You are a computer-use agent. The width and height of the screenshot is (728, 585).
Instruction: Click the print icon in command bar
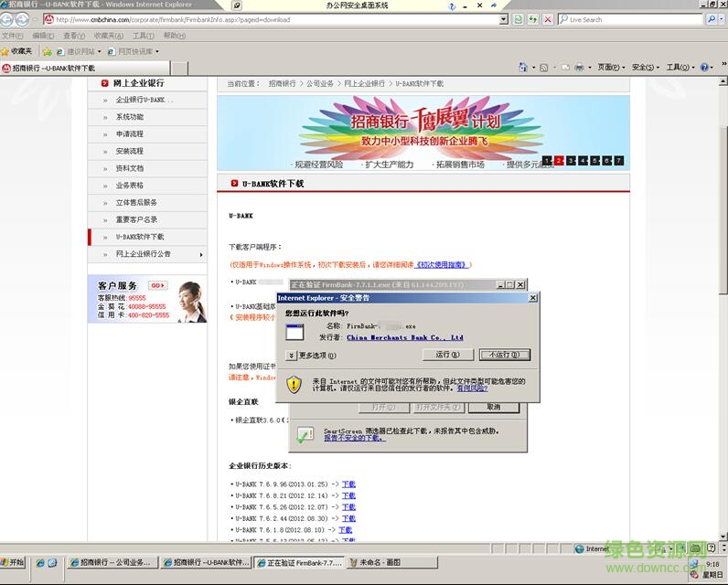[579, 68]
